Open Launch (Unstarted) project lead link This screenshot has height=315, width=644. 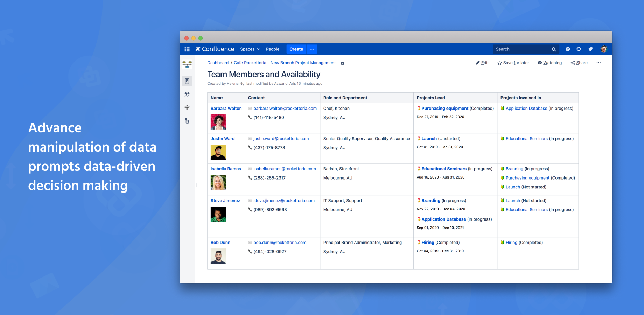tap(429, 139)
